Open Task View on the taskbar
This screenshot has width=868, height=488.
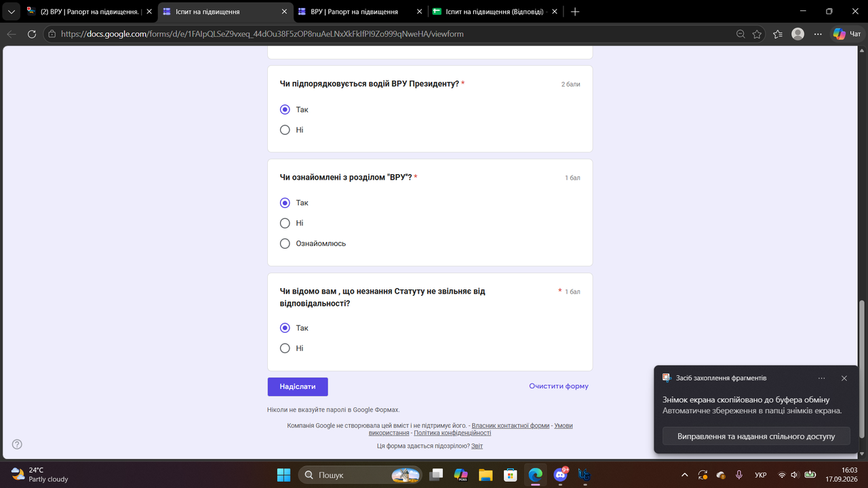coord(437,474)
